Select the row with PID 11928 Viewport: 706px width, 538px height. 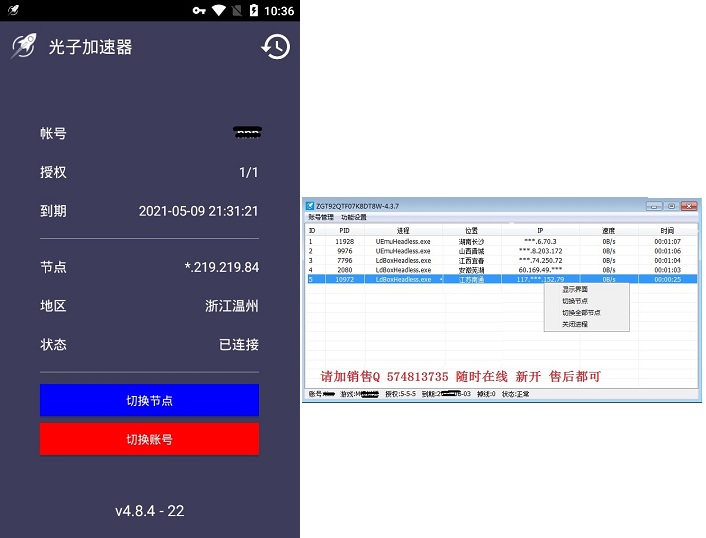[345, 241]
